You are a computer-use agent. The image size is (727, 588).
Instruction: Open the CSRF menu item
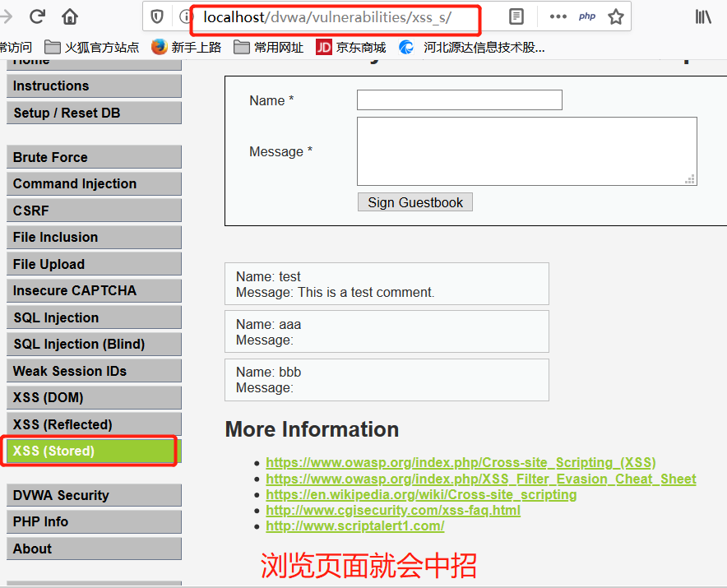(94, 211)
